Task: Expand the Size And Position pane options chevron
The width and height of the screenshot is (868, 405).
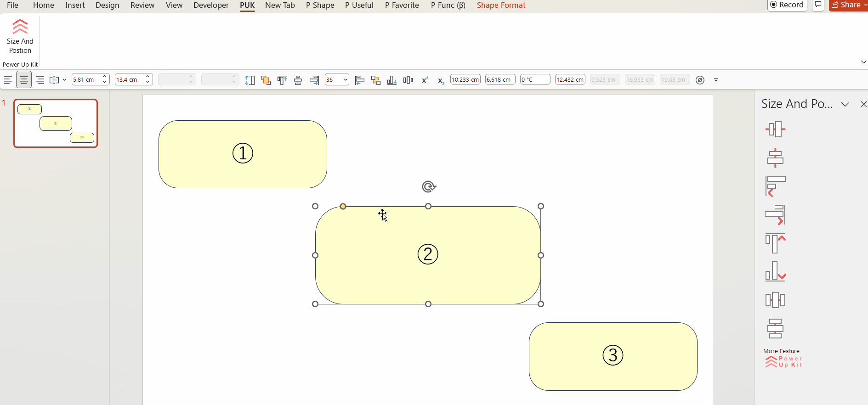Action: 845,104
